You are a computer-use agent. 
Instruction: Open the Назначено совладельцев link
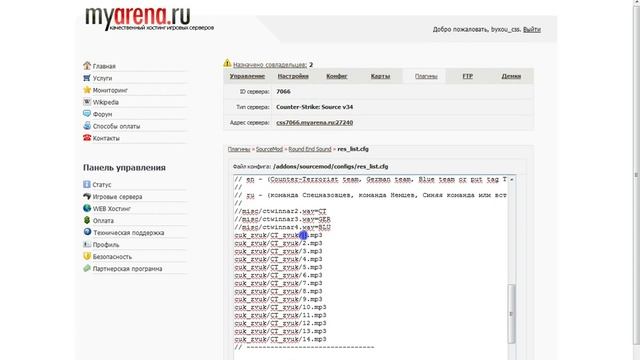click(x=270, y=64)
